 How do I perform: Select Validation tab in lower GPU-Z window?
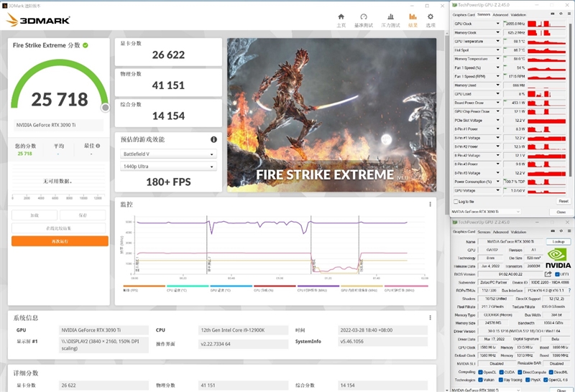click(518, 232)
